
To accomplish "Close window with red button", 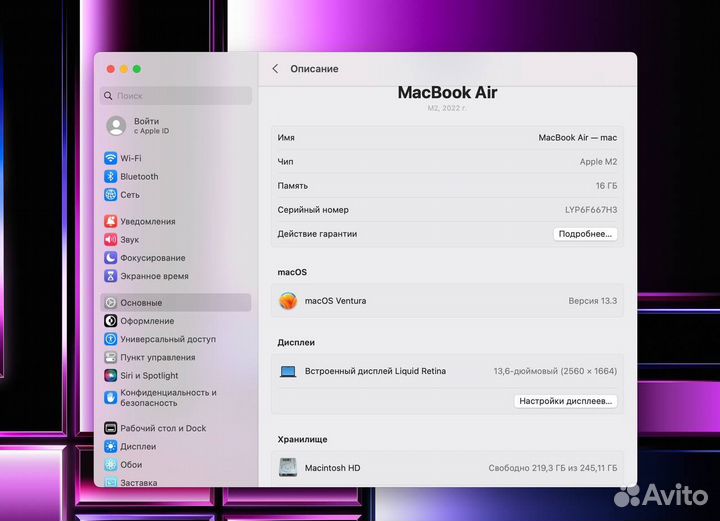I will click(x=111, y=69).
